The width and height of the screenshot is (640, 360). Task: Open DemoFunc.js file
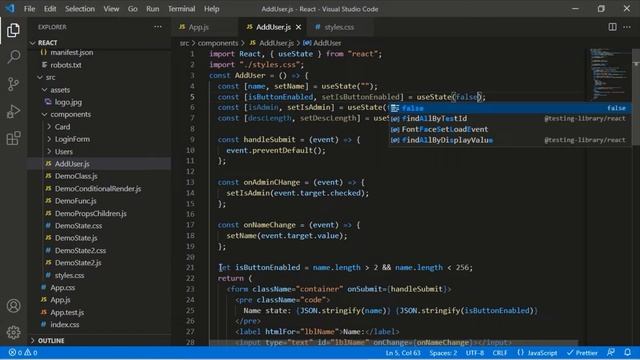[x=99, y=201]
